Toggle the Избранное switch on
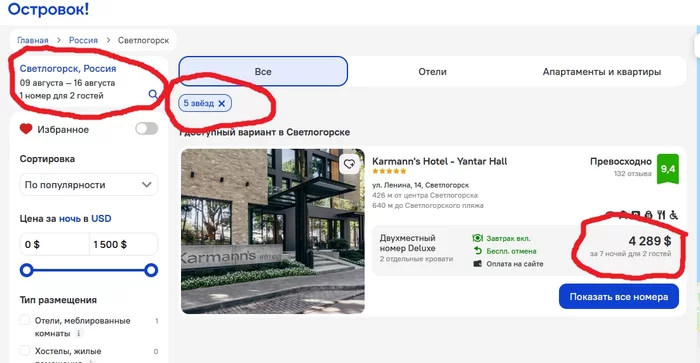 (146, 129)
